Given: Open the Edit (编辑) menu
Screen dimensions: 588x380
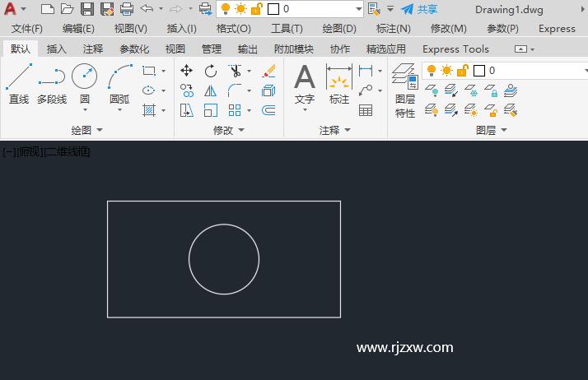Looking at the screenshot, I should pyautogui.click(x=78, y=29).
